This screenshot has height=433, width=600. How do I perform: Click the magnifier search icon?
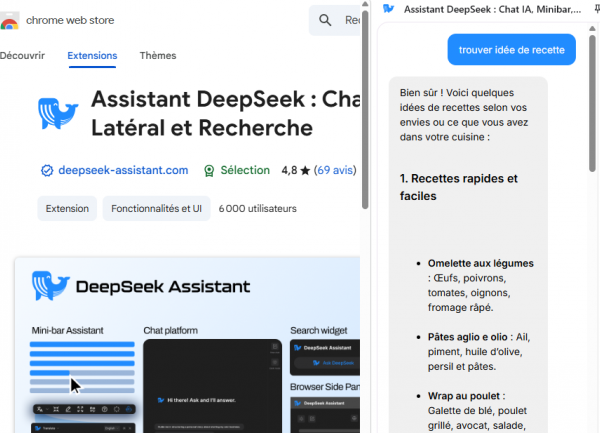325,20
